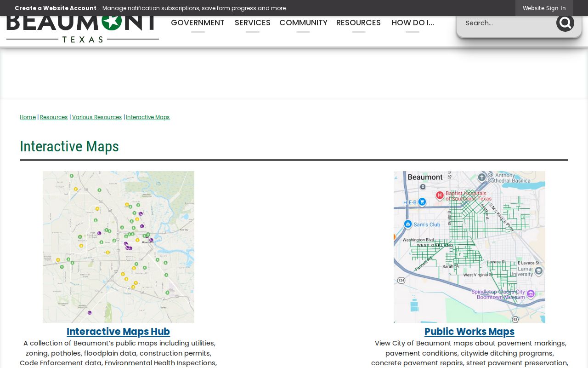Open the Services menu
The width and height of the screenshot is (588, 368).
[253, 23]
